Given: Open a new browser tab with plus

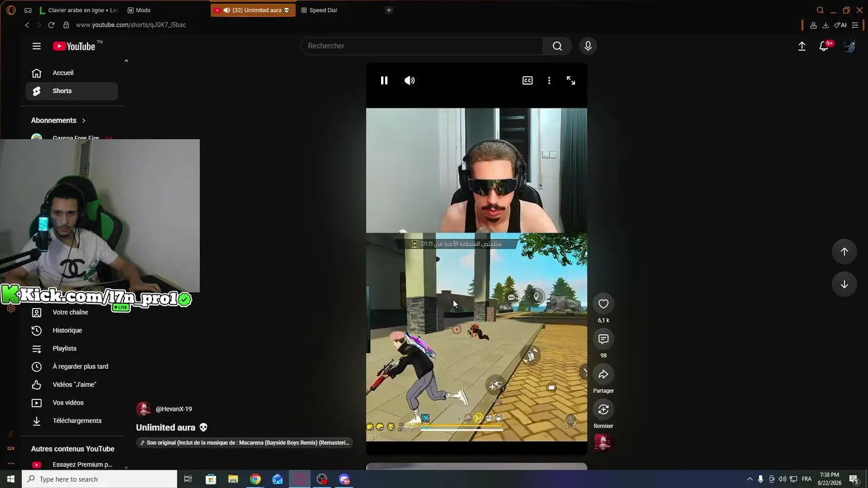Looking at the screenshot, I should click(389, 10).
